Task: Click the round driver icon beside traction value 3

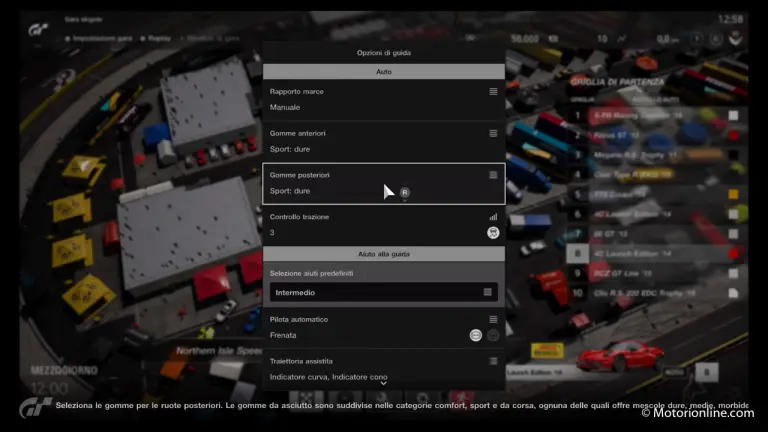Action: tap(493, 233)
